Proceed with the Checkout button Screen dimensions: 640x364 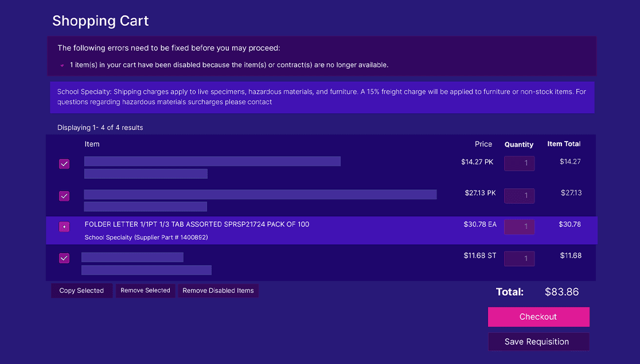(x=538, y=317)
